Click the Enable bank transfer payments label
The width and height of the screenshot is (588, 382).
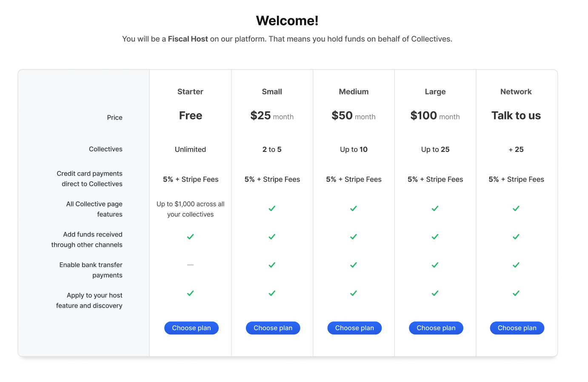tap(91, 270)
